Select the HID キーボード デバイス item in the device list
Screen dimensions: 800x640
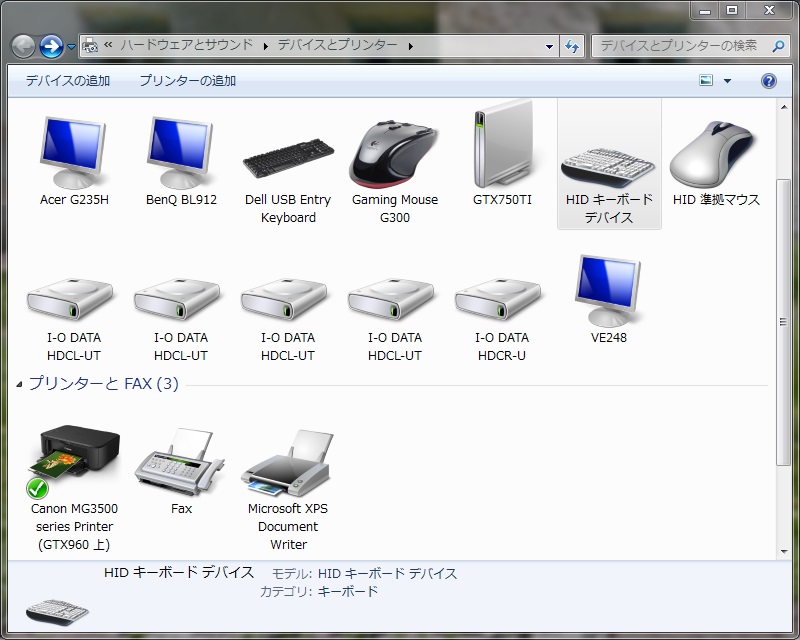click(x=609, y=164)
